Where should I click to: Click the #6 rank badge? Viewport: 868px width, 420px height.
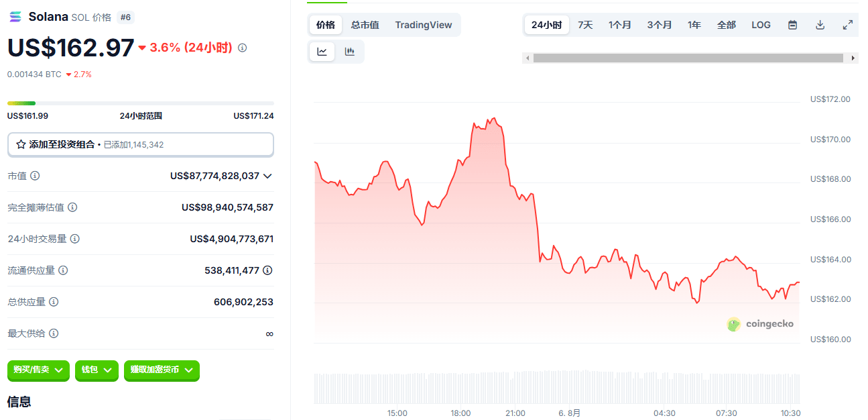tap(125, 17)
